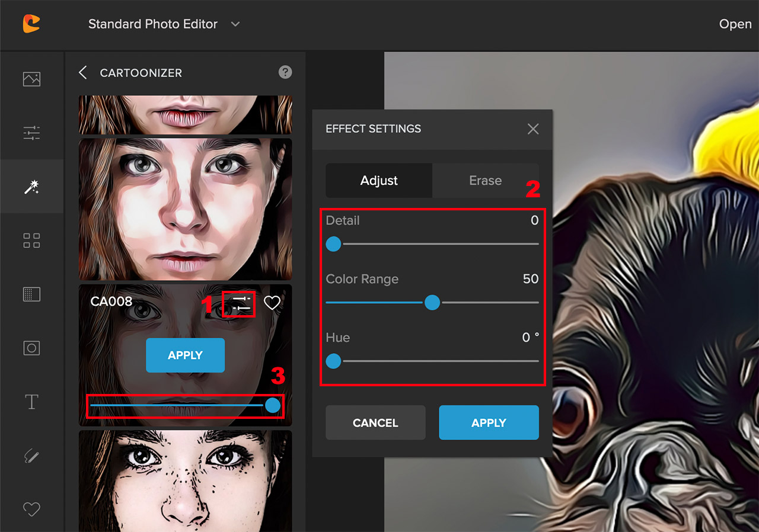Viewport: 759px width, 532px height.
Task: Open the Overlays panel (squares grid icon)
Action: (x=31, y=240)
